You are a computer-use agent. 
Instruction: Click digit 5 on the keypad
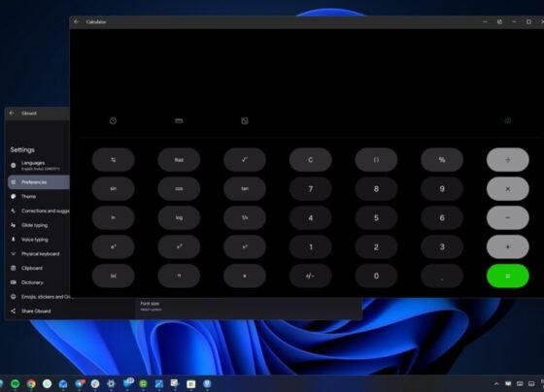[x=376, y=218]
